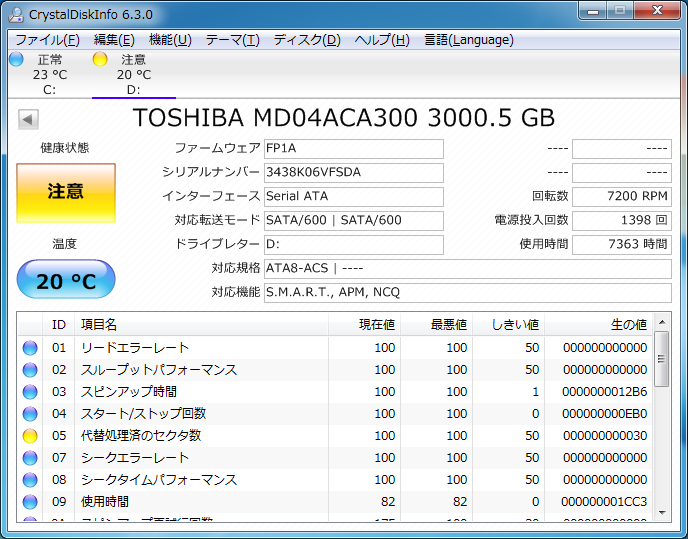Click the 最悪値 column header
Screen dimensions: 688x539
tap(437, 325)
